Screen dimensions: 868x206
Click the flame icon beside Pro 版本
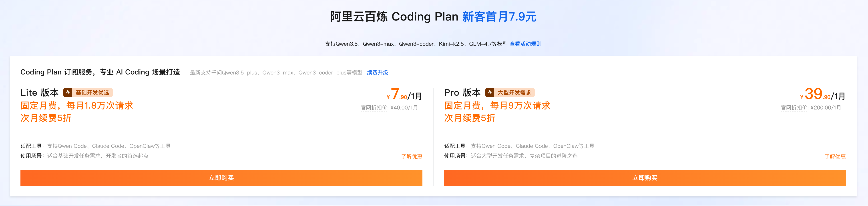490,93
